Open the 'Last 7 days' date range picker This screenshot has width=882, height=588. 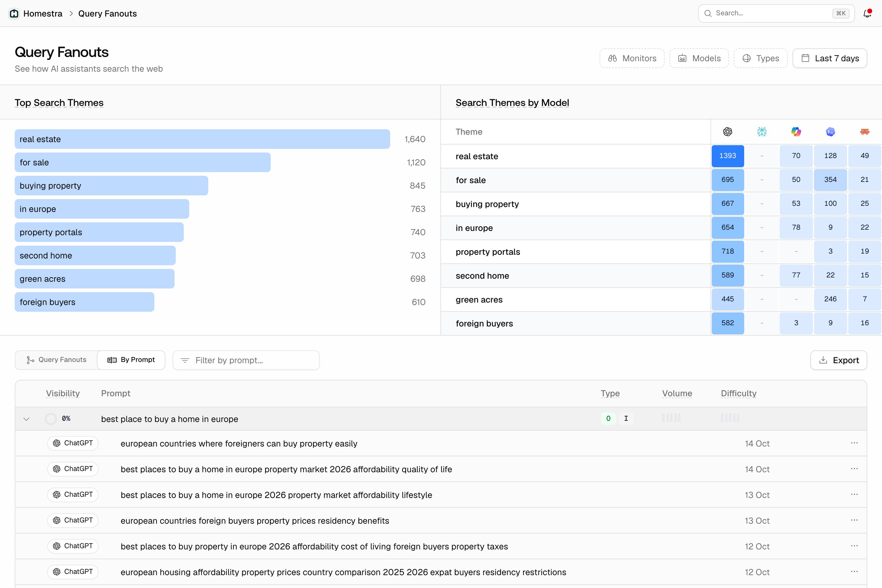[830, 58]
